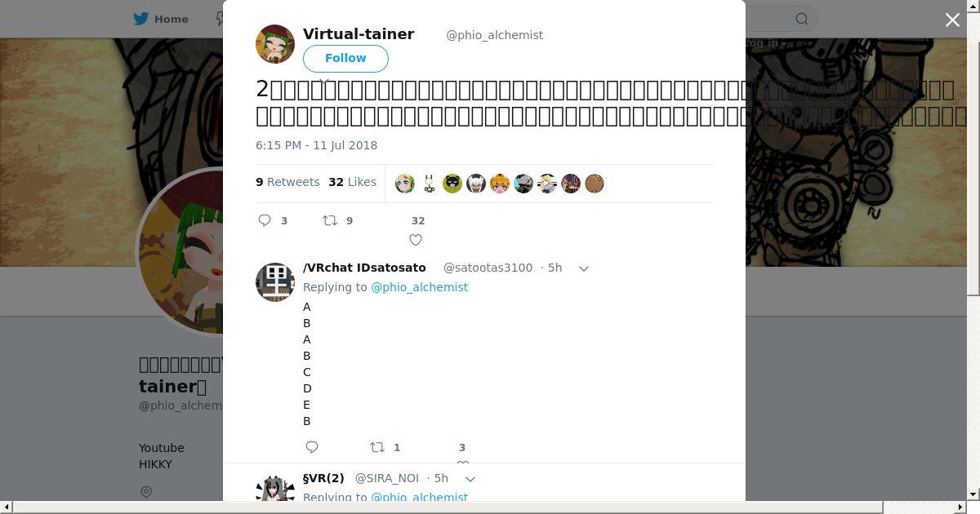Reply to the main tweet via speech bubble icon
The image size is (980, 514).
pyautogui.click(x=265, y=220)
